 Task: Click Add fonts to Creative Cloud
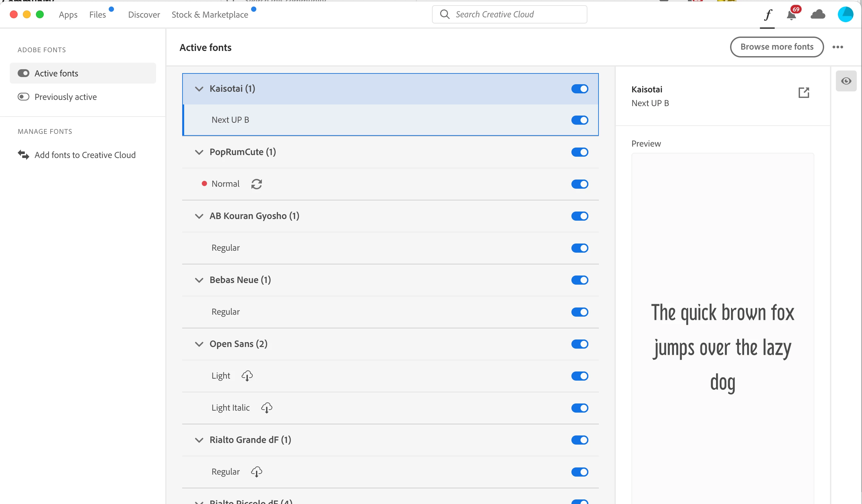[85, 155]
